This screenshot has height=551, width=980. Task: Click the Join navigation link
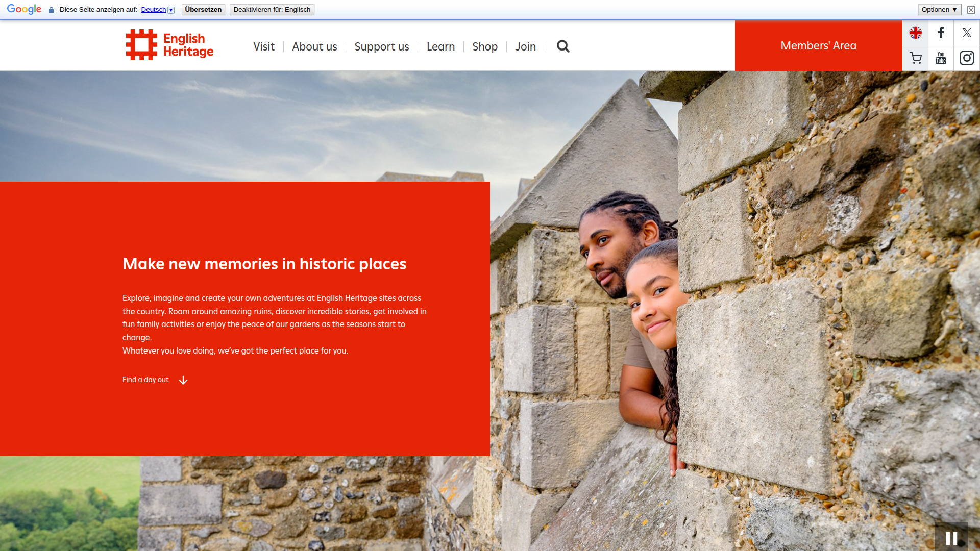[x=525, y=47]
